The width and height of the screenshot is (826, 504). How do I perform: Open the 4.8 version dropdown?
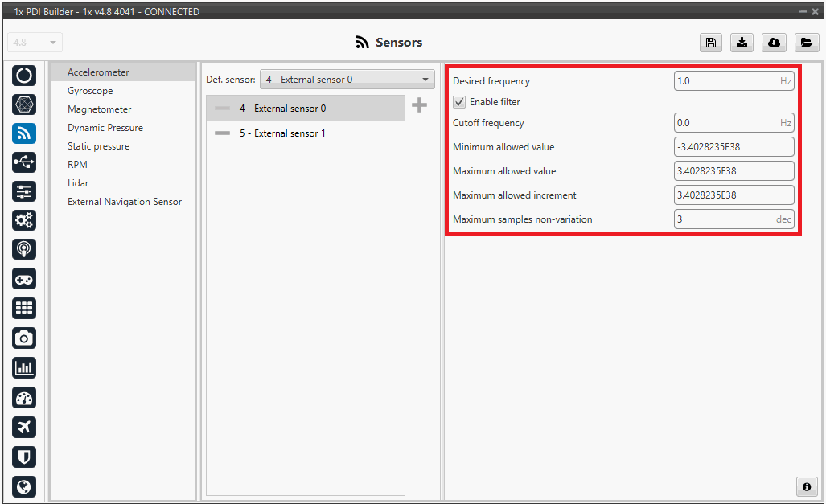35,43
